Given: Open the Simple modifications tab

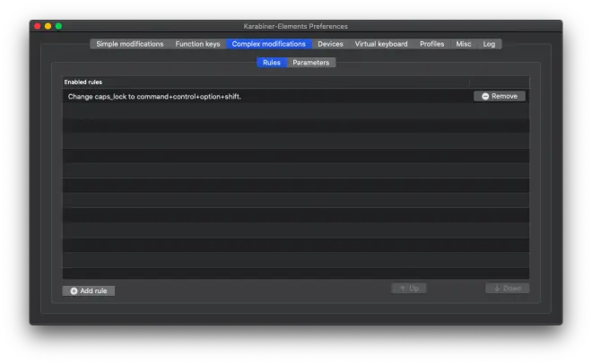Looking at the screenshot, I should 129,44.
